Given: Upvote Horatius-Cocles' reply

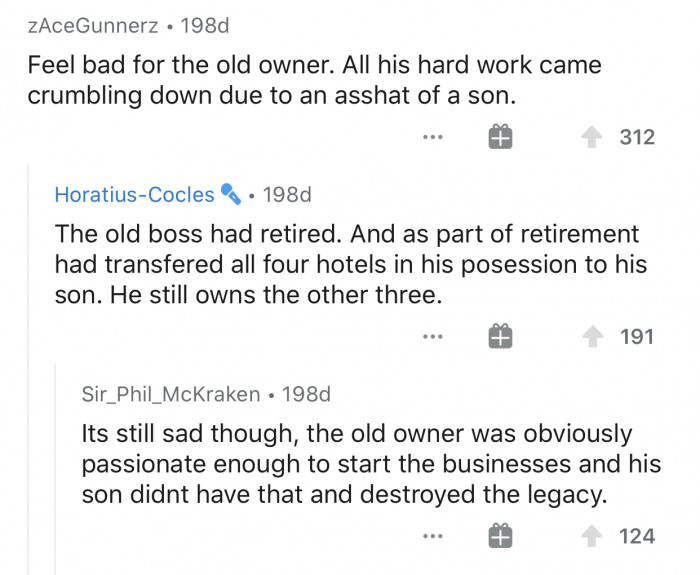Looking at the screenshot, I should click(592, 336).
